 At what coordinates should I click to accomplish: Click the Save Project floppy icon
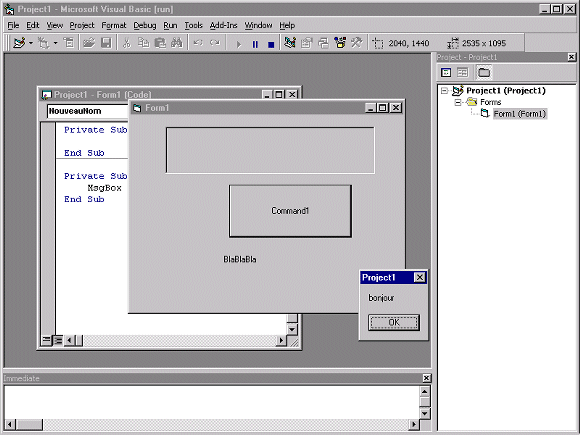(x=106, y=43)
